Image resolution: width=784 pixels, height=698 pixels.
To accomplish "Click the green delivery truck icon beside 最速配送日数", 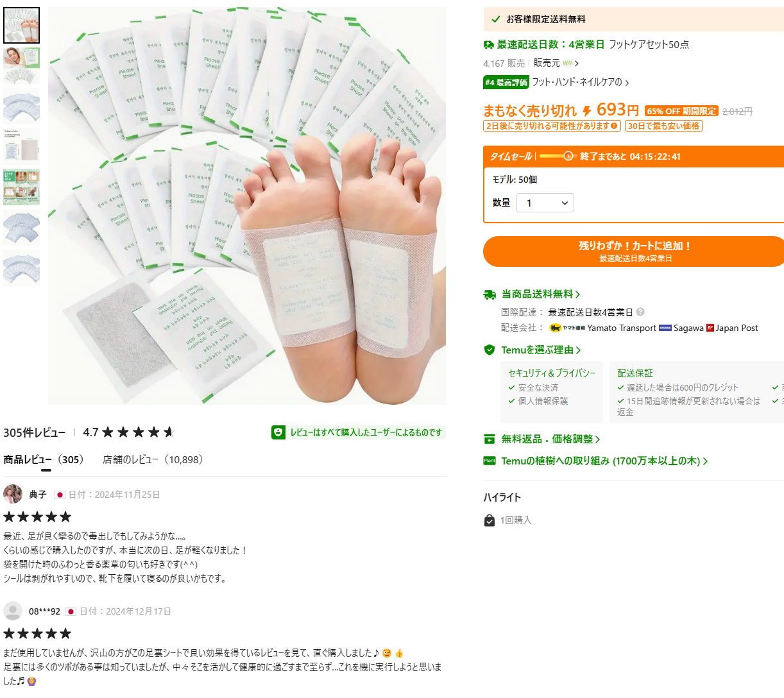I will [x=488, y=44].
